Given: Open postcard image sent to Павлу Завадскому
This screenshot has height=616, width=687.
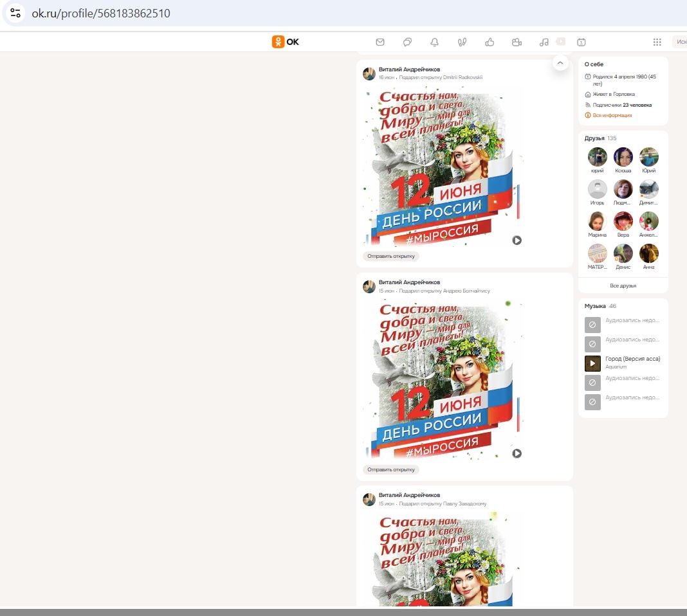Looking at the screenshot, I should [443, 559].
